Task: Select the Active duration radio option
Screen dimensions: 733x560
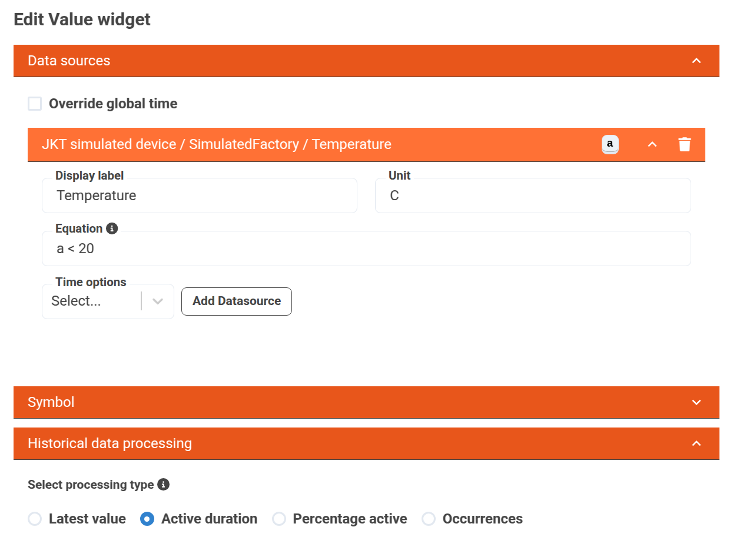Action: point(148,519)
